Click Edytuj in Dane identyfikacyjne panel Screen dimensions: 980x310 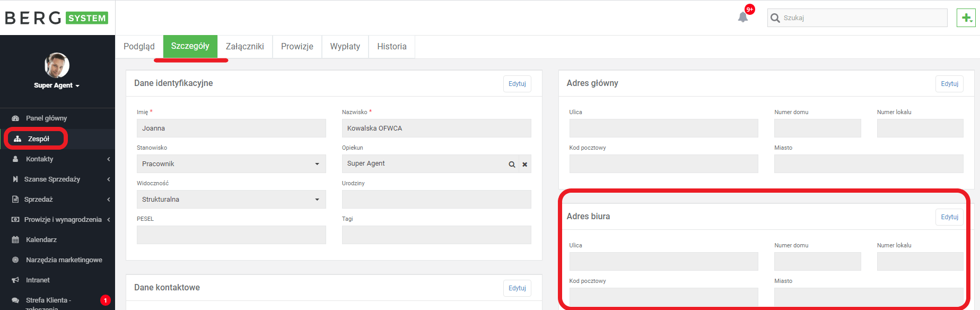pos(517,84)
